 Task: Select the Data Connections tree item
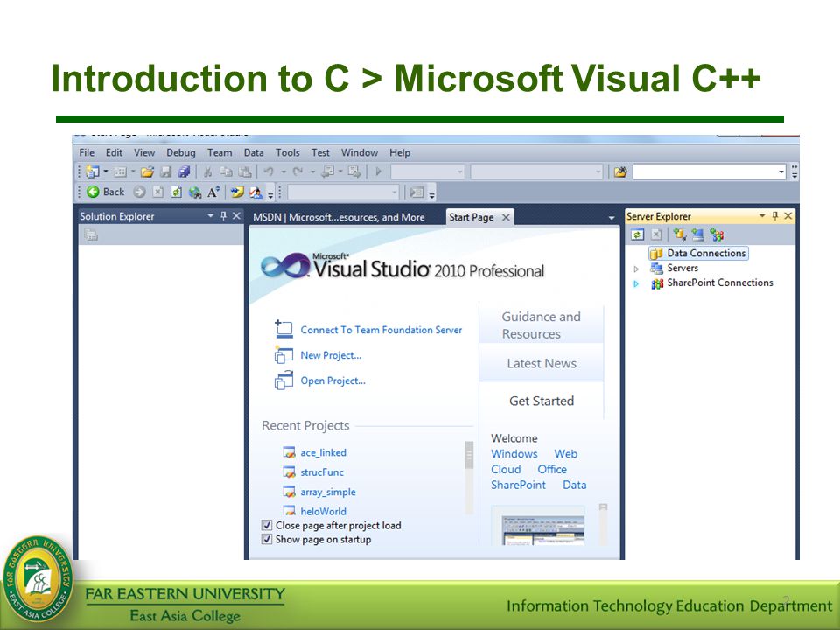click(698, 254)
